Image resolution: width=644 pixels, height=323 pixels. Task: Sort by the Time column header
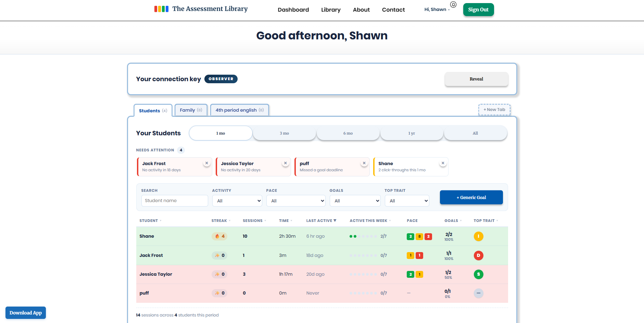tap(286, 221)
